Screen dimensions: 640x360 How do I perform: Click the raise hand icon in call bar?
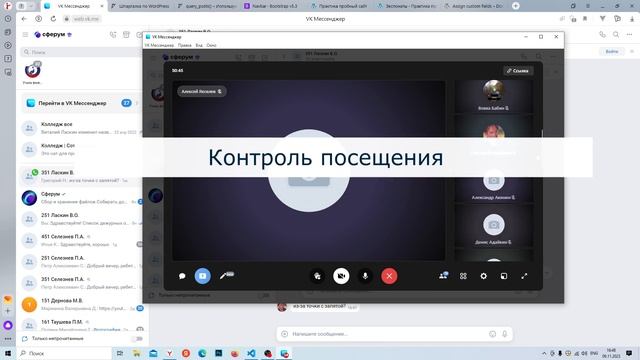tap(318, 276)
